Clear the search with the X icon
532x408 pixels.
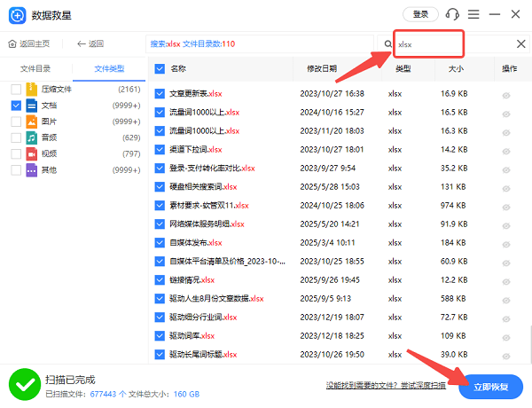coord(520,43)
